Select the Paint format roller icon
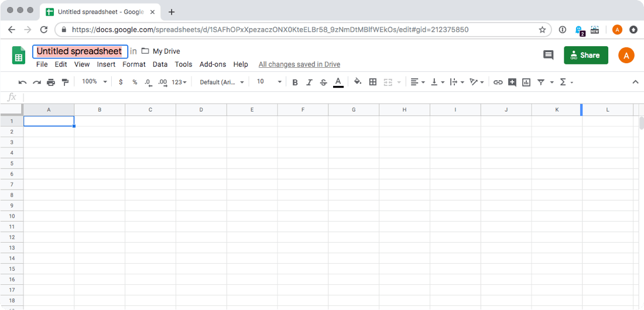The width and height of the screenshot is (644, 310). [65, 82]
